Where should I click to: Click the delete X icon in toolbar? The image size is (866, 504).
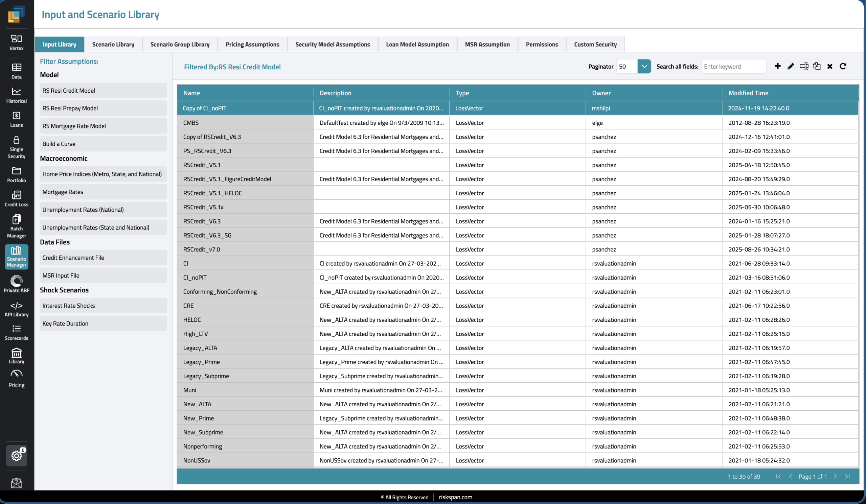click(x=830, y=67)
